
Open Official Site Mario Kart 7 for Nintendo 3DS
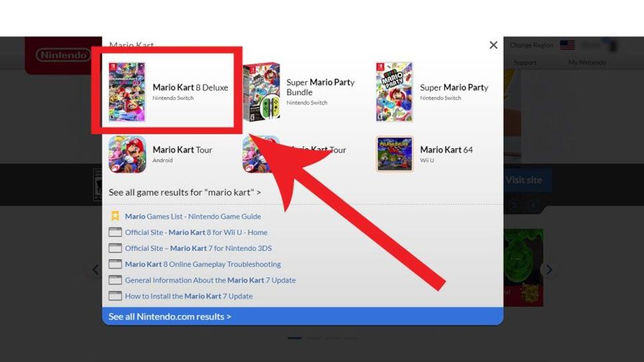click(199, 248)
